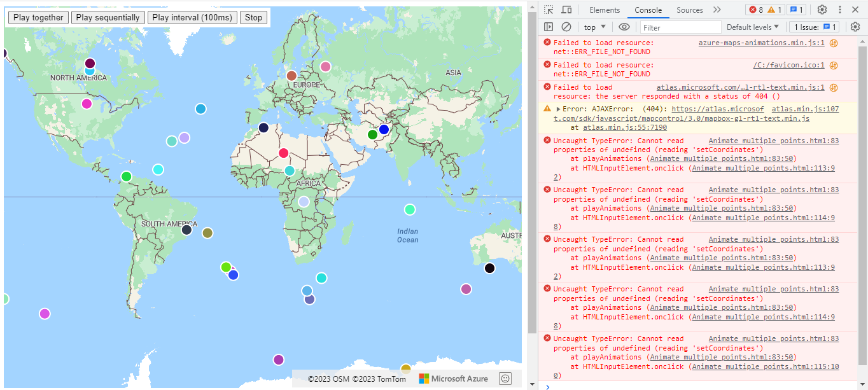Click the issues message badge
This screenshot has height=390, width=868.
pos(796,10)
